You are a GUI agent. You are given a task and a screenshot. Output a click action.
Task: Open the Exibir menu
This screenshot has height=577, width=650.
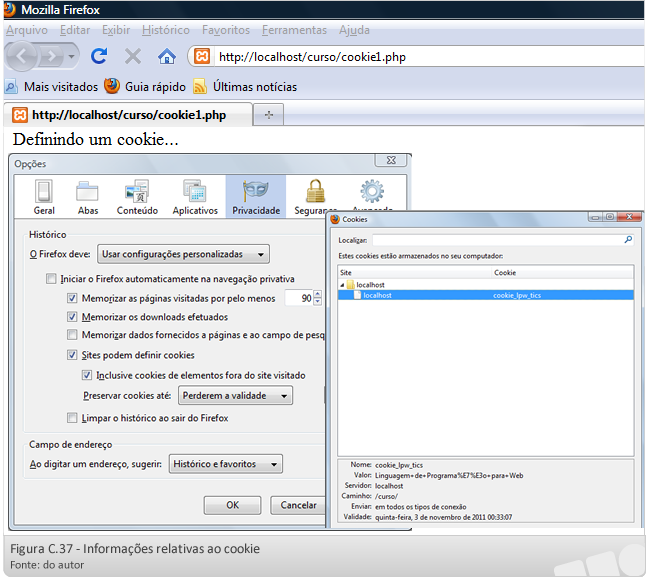click(x=116, y=30)
